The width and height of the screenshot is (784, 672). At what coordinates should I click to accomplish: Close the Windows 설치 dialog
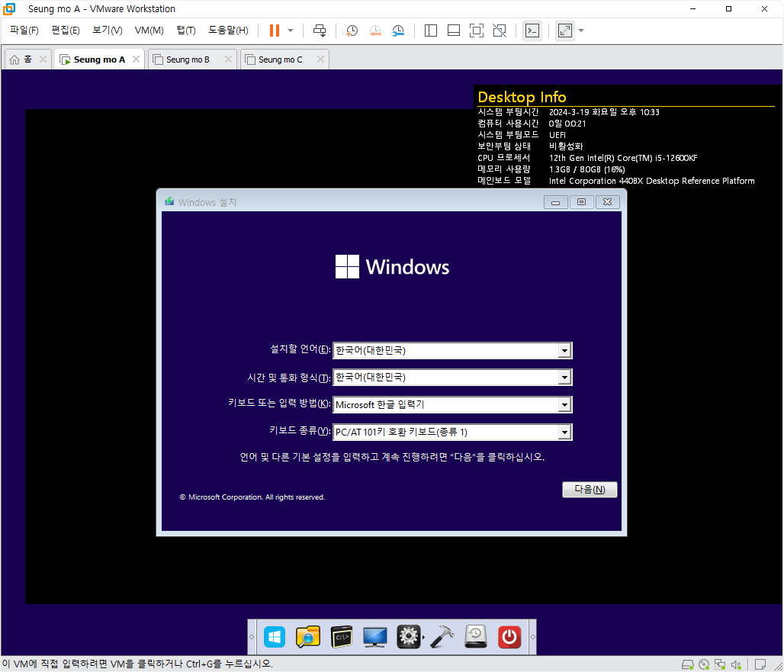607,202
